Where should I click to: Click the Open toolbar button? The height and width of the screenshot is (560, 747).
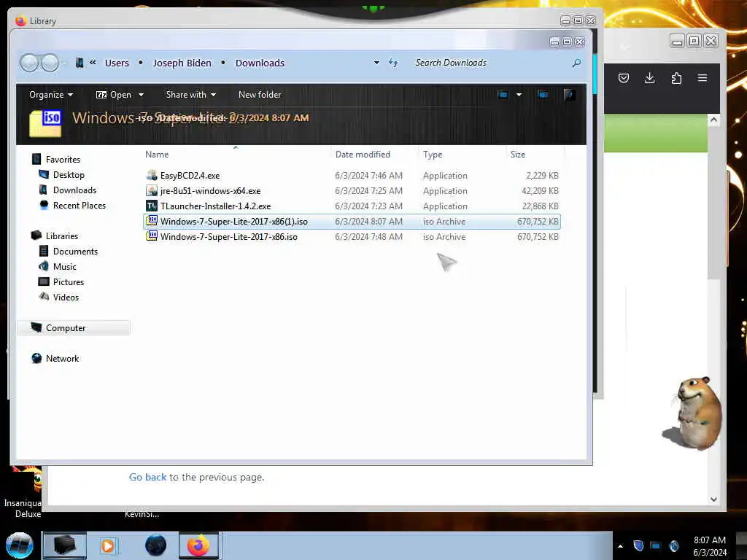(x=115, y=95)
